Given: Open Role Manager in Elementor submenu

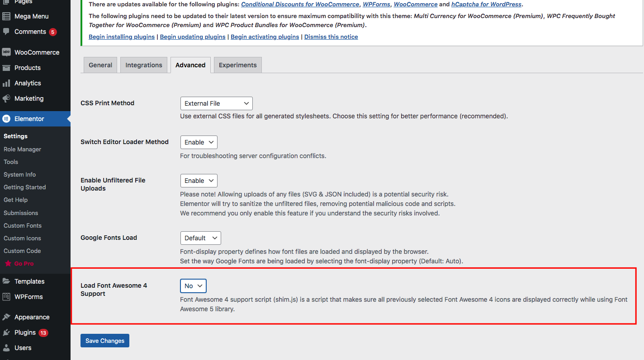Looking at the screenshot, I should click(x=22, y=149).
